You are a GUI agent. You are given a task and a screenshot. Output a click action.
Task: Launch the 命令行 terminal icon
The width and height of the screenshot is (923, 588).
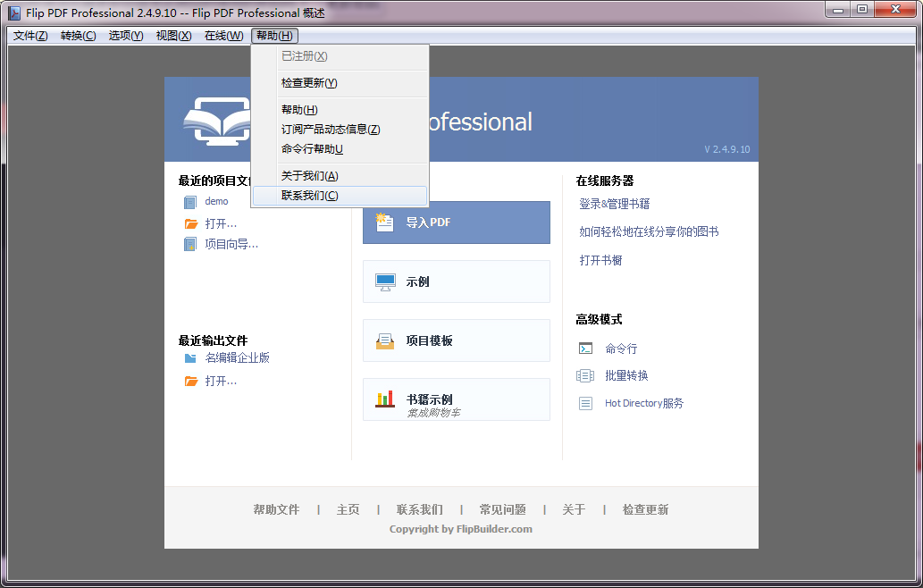coord(584,349)
